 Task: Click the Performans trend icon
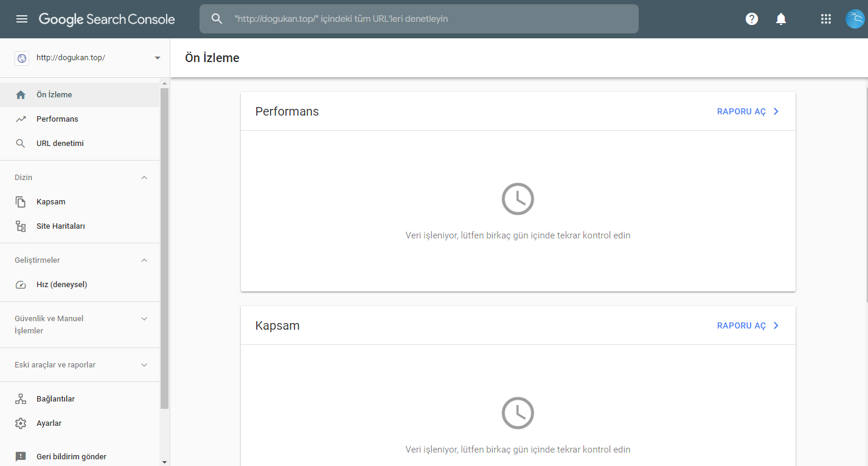coord(21,119)
